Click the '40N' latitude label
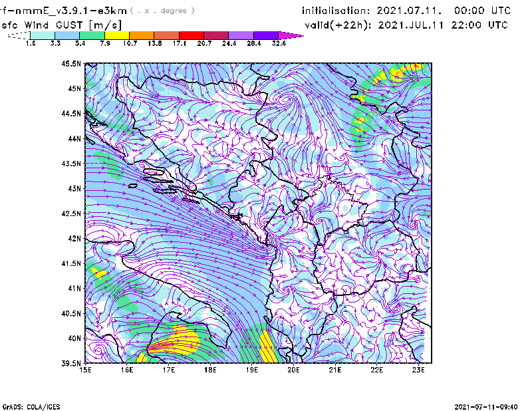The height and width of the screenshot is (411, 532). tap(74, 339)
